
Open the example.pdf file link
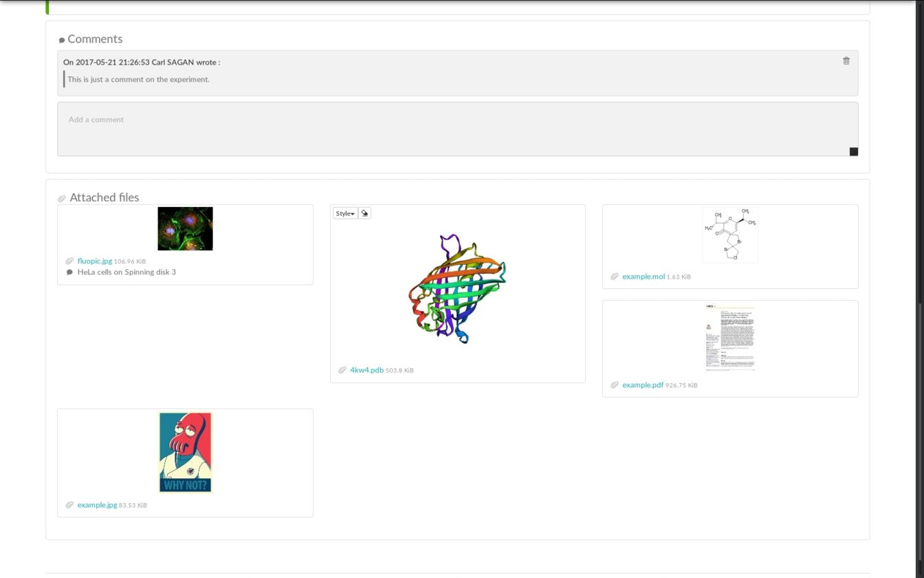(x=643, y=385)
